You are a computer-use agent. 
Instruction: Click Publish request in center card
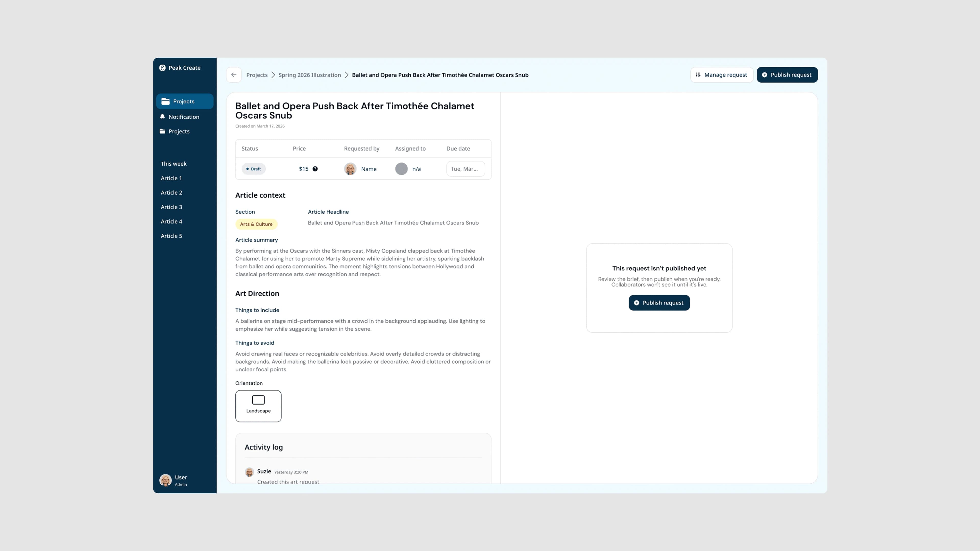[659, 303]
